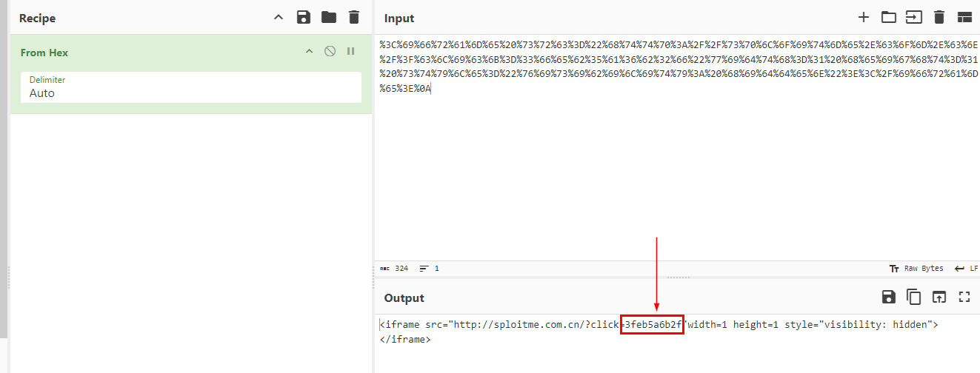Open a folder as input
The image size is (980, 373).
coord(888,17)
